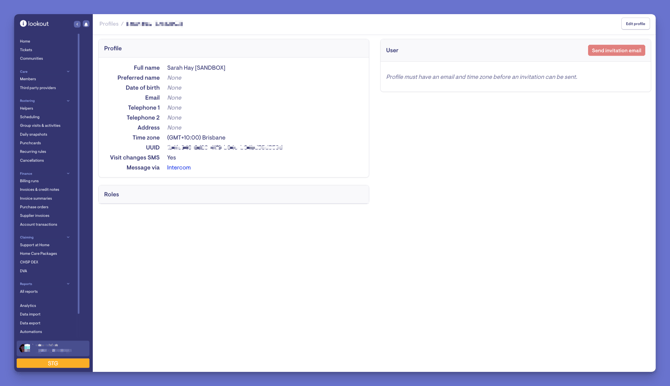Open Billing runs
This screenshot has height=386, width=670.
tap(29, 181)
